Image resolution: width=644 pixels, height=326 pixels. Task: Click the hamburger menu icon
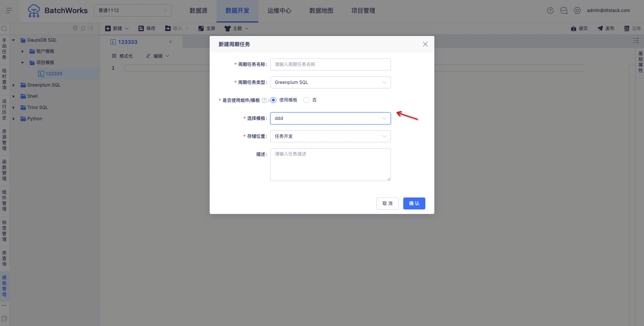point(9,10)
